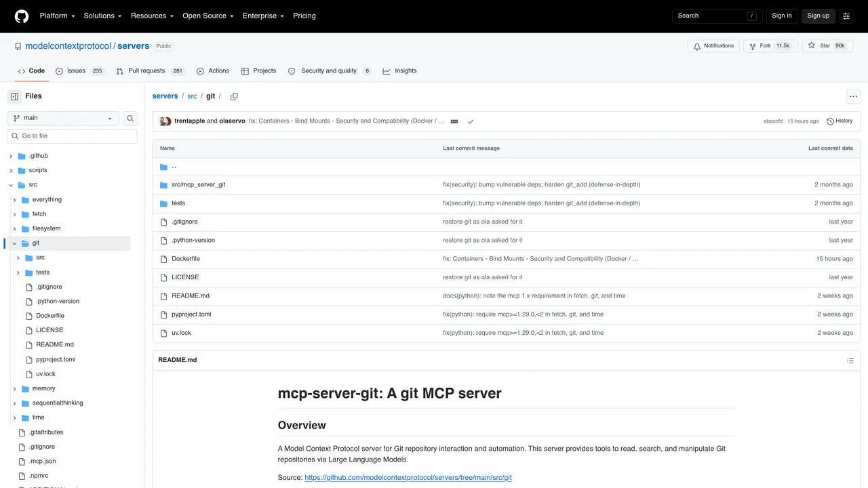
Task: Click the src/mcp_server_git folder icon
Action: tap(163, 185)
